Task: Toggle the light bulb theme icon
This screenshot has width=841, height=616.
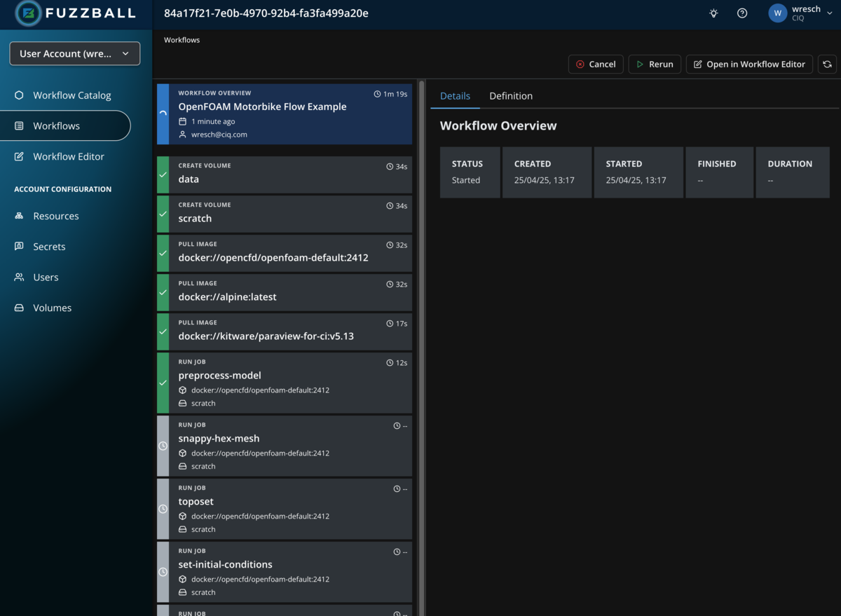Action: [713, 13]
